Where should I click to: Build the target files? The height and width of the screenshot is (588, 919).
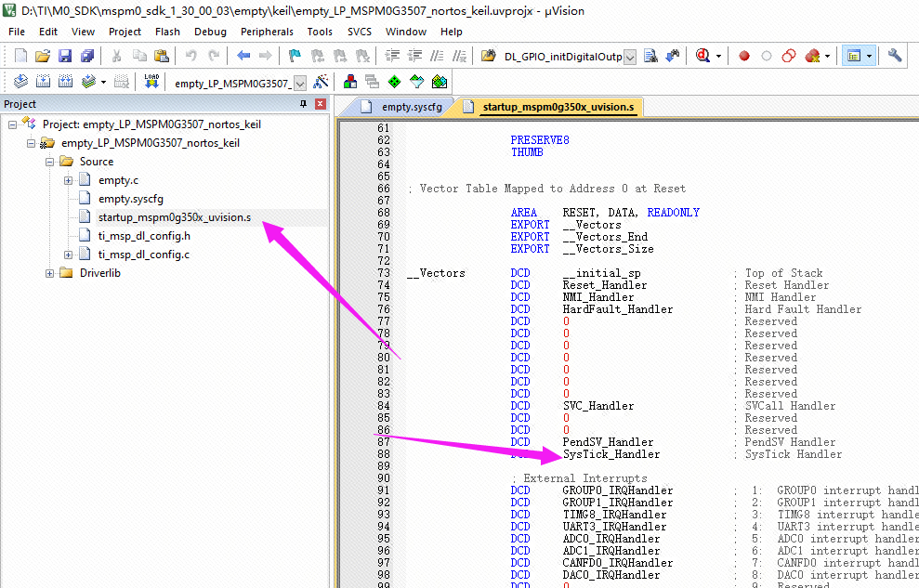43,82
